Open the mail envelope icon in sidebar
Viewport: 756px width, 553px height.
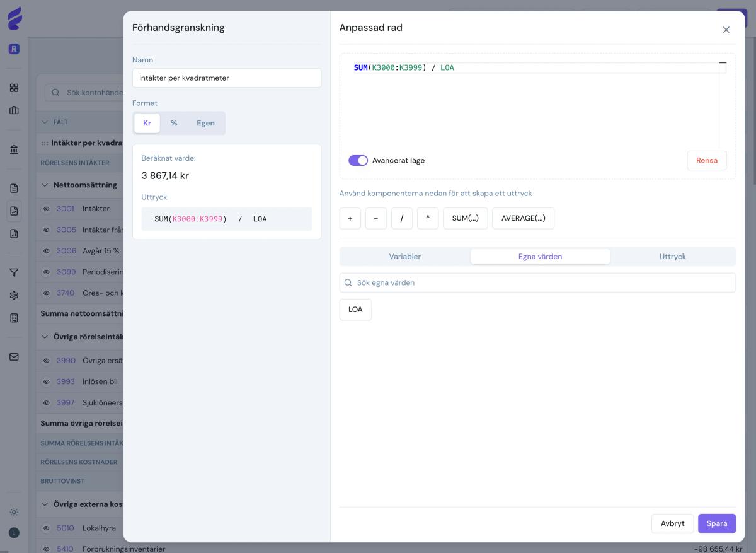(x=14, y=357)
